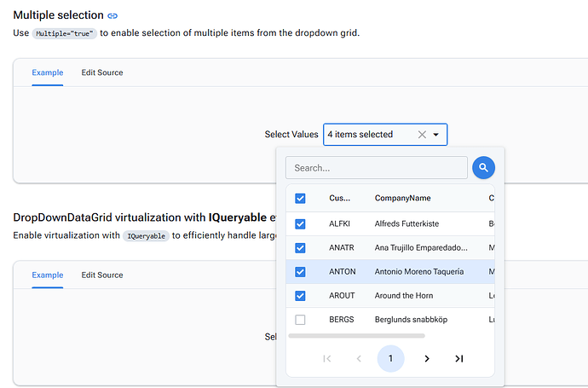Switch to the Edit Source tab in Multiple selection
588x388 pixels.
pos(102,72)
